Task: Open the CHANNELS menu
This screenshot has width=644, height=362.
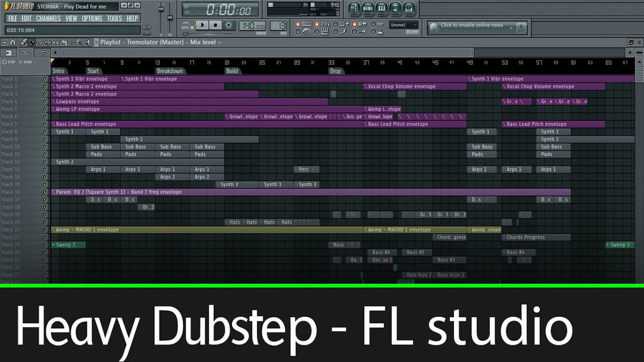Action: pyautogui.click(x=48, y=19)
